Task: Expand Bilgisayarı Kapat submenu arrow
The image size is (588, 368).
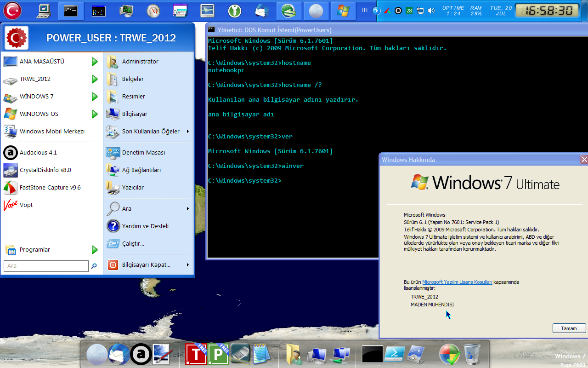Action: pyautogui.click(x=188, y=265)
